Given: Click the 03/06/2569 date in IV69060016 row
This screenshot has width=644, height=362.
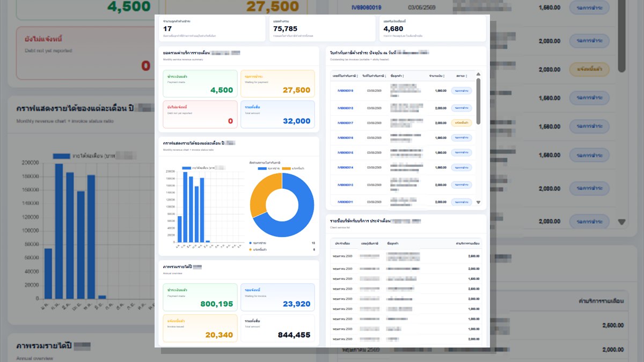Looking at the screenshot, I should click(374, 138).
